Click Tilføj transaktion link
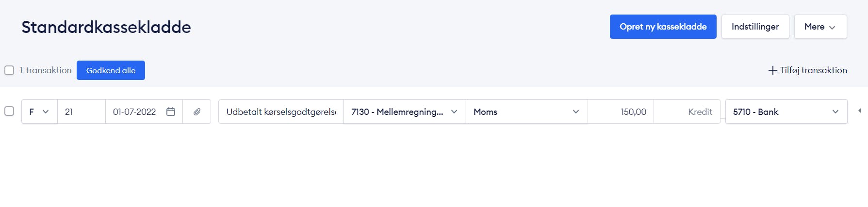 point(808,70)
